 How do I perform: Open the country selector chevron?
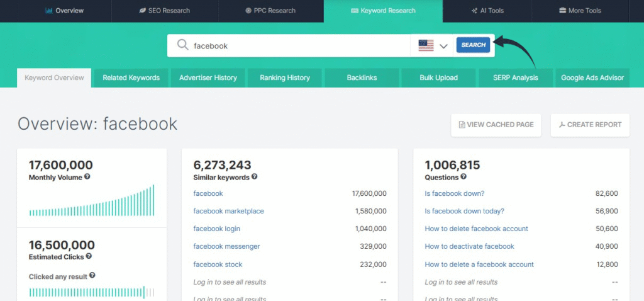tap(443, 46)
